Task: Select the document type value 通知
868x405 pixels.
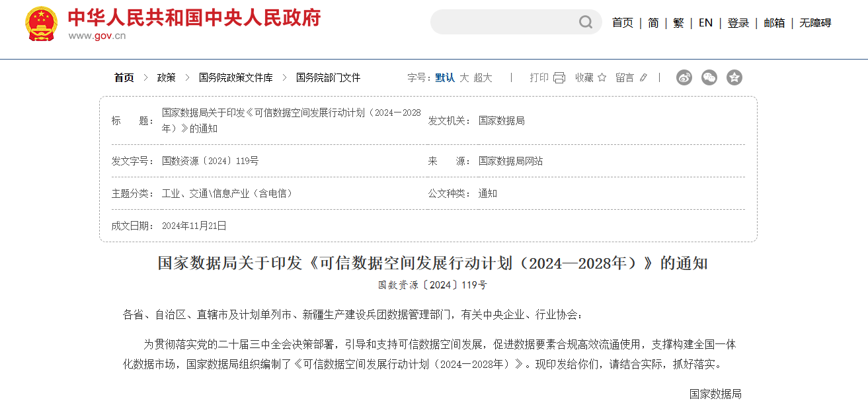Action: 488,193
